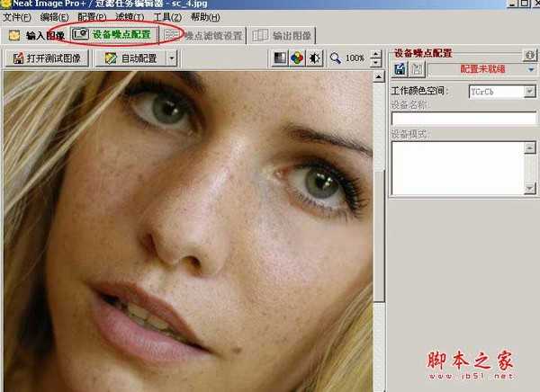The width and height of the screenshot is (540, 392).
Task: Click the brightness adjustment icon
Action: [x=314, y=58]
